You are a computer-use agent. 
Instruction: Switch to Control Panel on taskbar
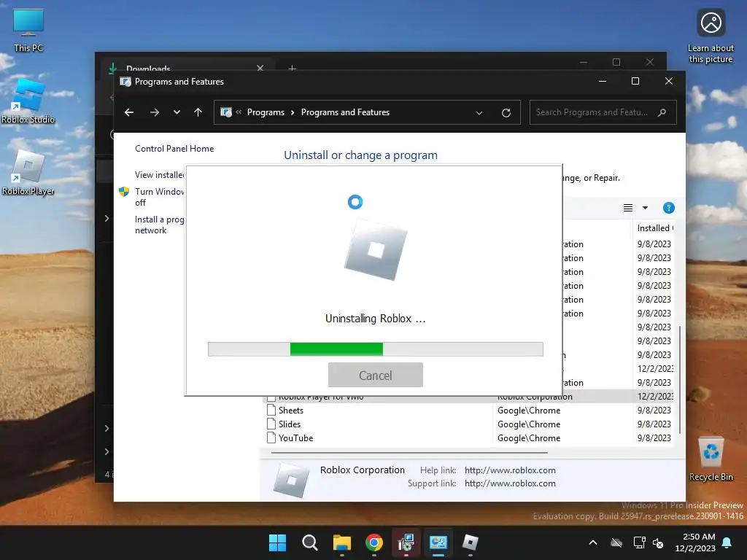[x=438, y=542]
